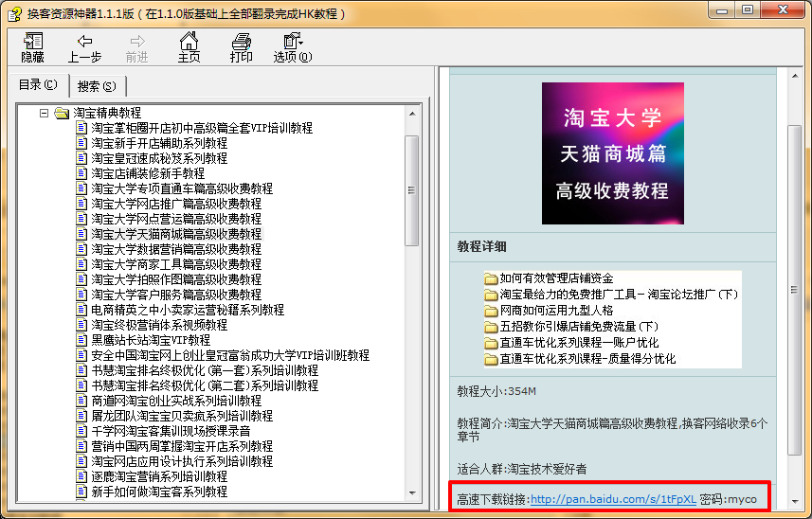Screen dimensions: 812x519
Task: Select 淘宝大学商家工具篇高级收费教程
Action: click(176, 264)
